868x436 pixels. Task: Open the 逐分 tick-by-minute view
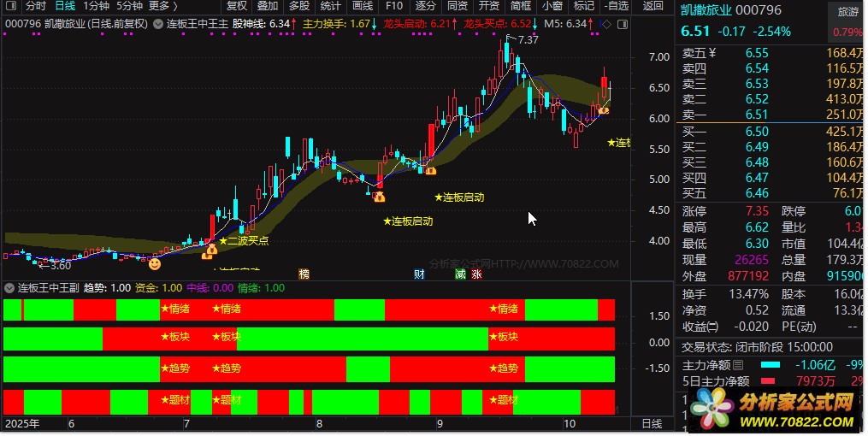tap(425, 6)
